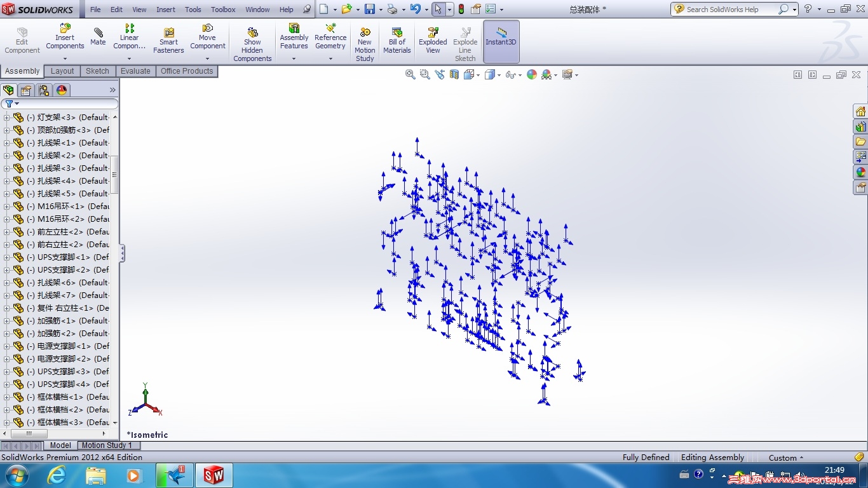Switch to the Layout tab
This screenshot has width=868, height=488.
pos(62,71)
